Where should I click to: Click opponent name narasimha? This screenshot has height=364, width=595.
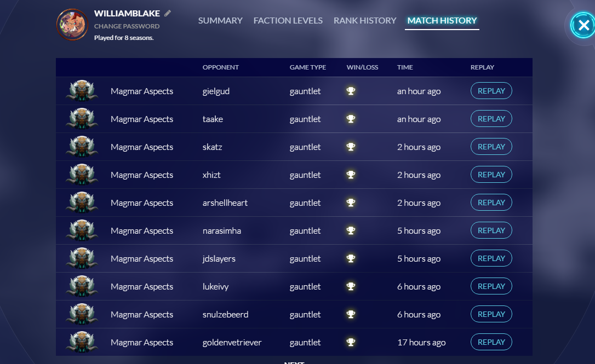pos(221,231)
